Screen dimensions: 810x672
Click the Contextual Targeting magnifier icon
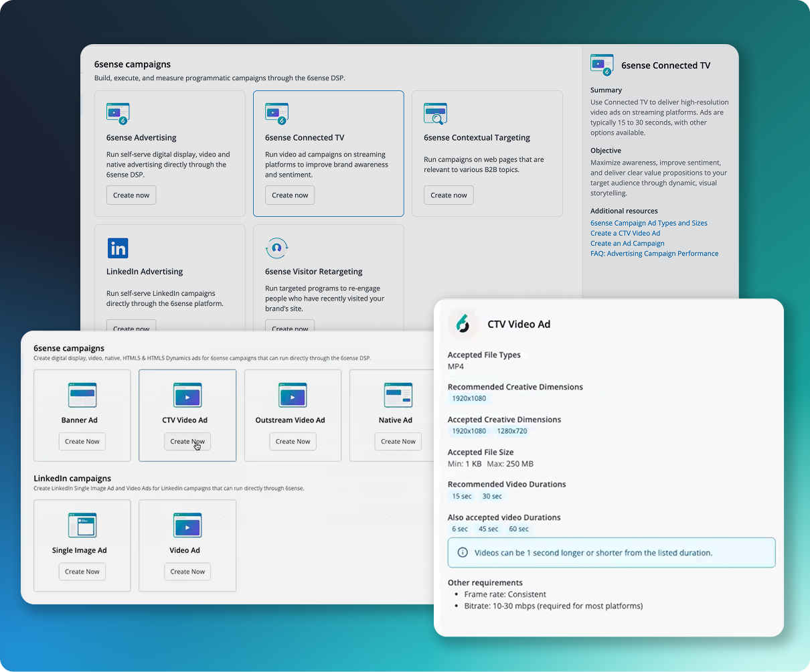pyautogui.click(x=435, y=114)
